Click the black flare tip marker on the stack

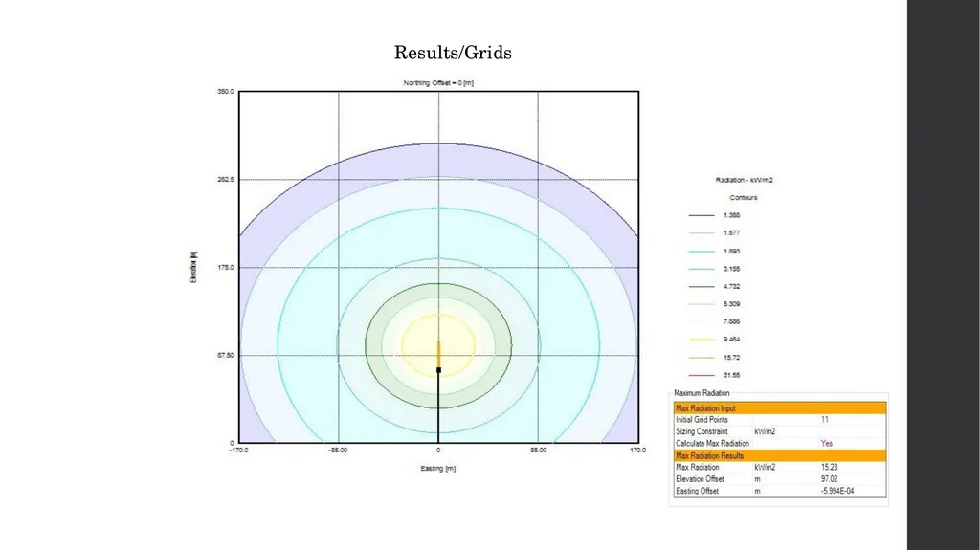(438, 370)
